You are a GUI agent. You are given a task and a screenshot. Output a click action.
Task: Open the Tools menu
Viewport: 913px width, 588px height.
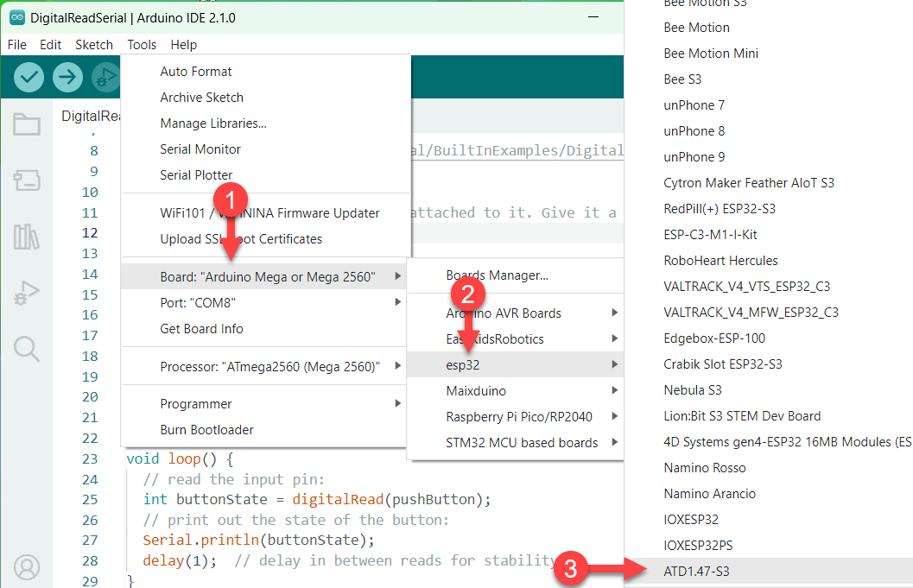142,45
